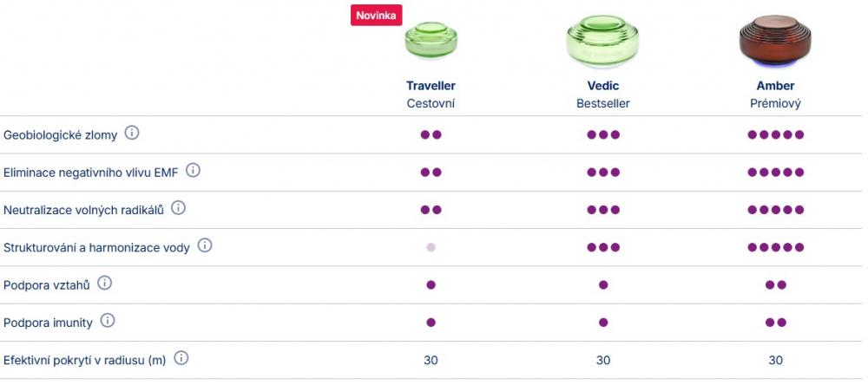Show info for Neutralizace volných radikálů

[178, 208]
